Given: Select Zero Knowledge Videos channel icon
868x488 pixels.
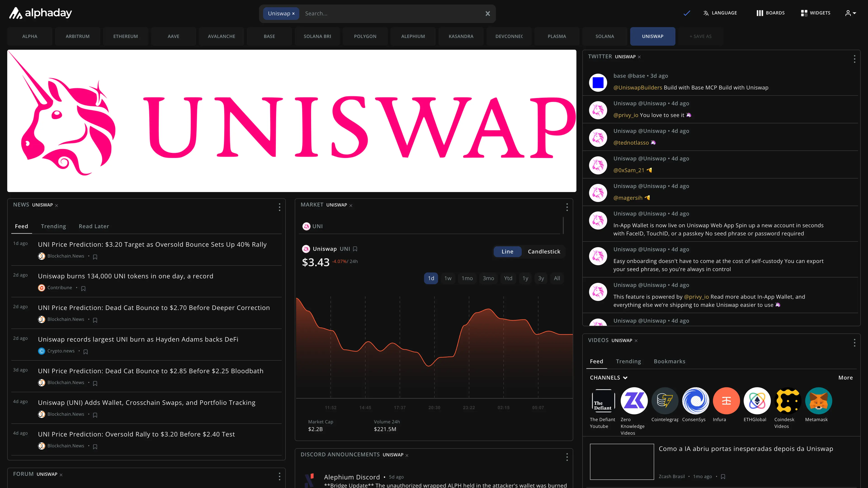Looking at the screenshot, I should [634, 400].
